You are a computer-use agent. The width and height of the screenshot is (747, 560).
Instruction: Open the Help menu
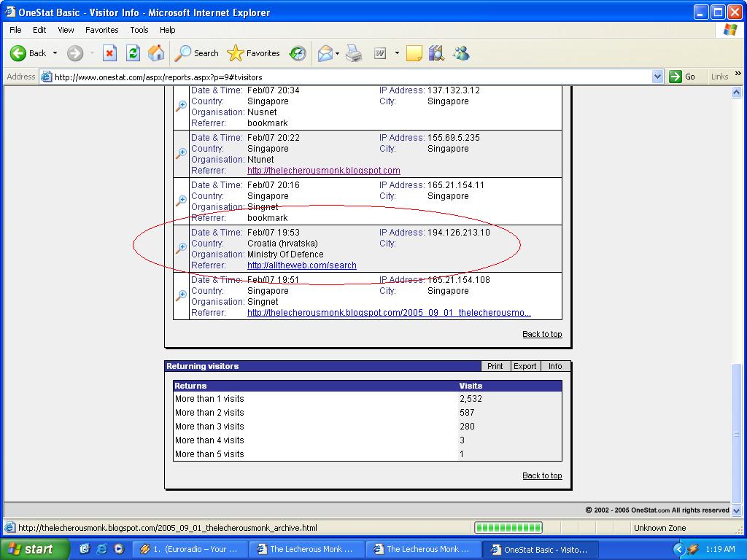[167, 29]
